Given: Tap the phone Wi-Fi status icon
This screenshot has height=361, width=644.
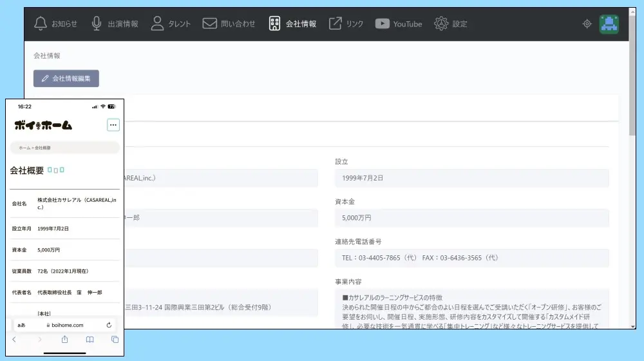Looking at the screenshot, I should pyautogui.click(x=102, y=106).
